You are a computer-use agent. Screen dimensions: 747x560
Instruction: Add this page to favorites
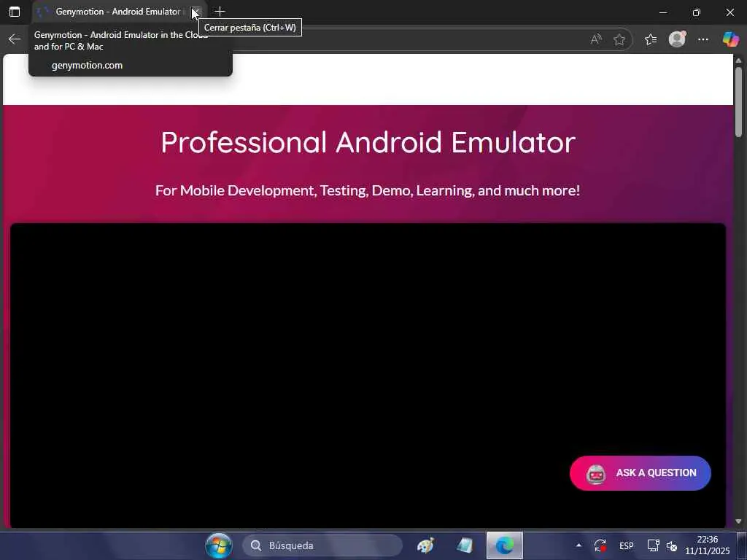point(619,39)
